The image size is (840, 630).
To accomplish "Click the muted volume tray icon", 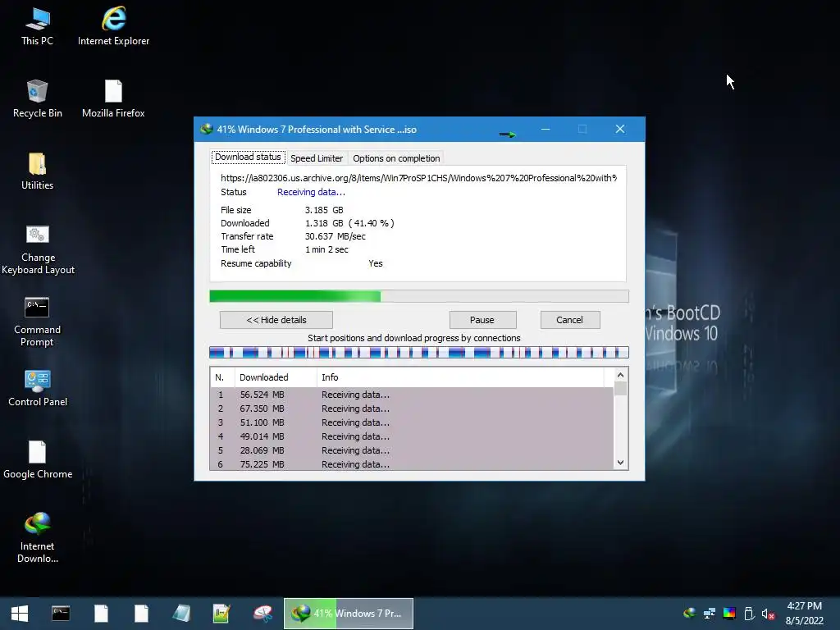I will [768, 614].
